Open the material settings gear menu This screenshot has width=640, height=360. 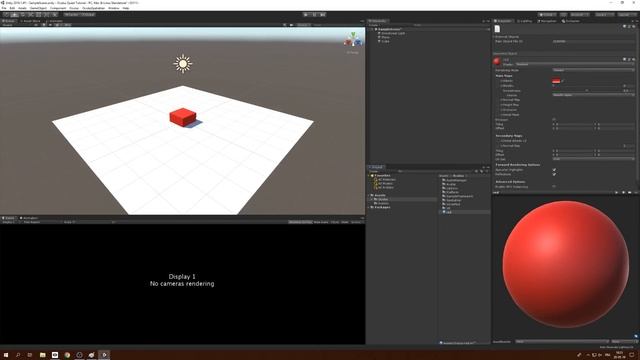click(x=633, y=59)
